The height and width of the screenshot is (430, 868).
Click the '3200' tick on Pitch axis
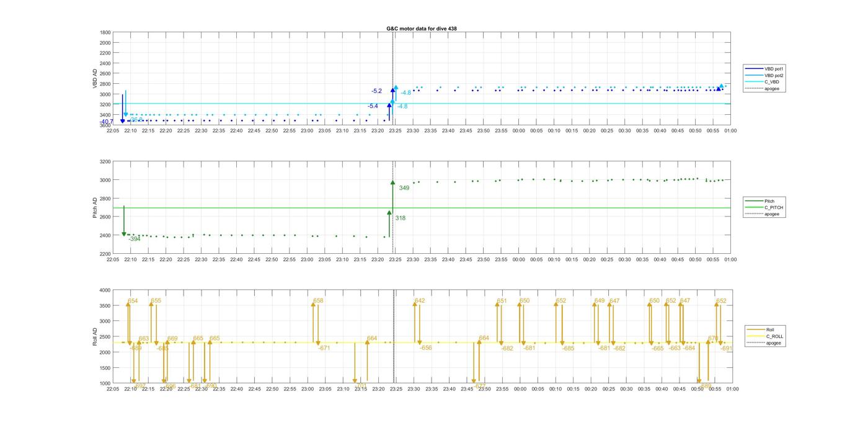point(105,161)
